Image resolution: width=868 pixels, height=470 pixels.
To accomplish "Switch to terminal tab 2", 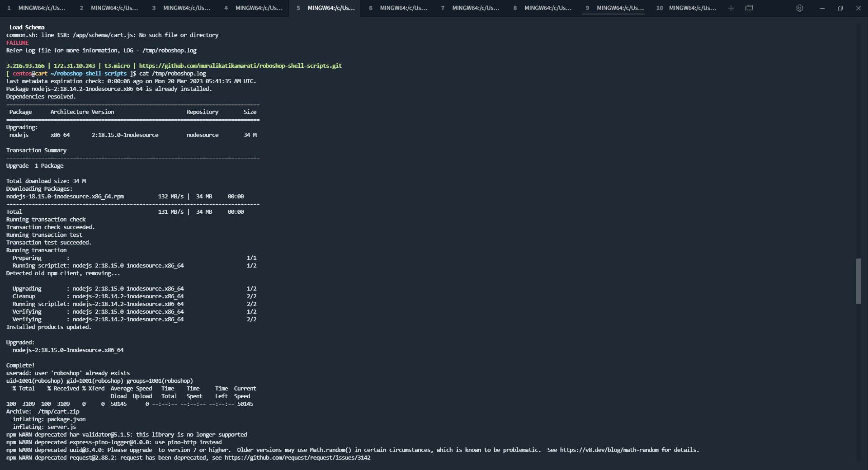I will [108, 8].
